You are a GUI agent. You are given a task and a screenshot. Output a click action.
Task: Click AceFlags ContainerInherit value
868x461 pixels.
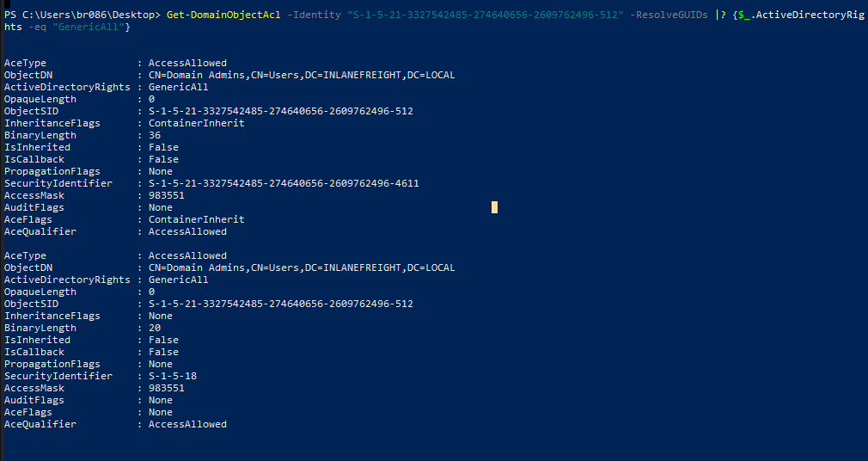click(x=197, y=219)
